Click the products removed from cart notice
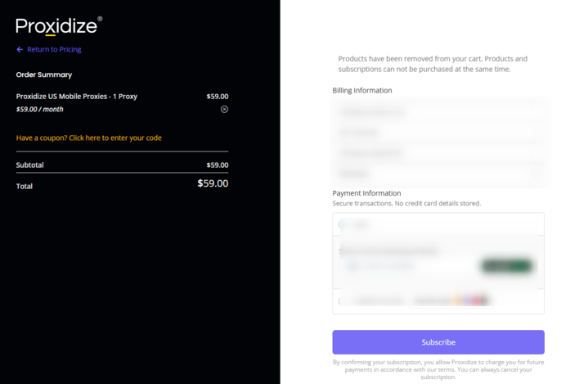 tap(433, 64)
